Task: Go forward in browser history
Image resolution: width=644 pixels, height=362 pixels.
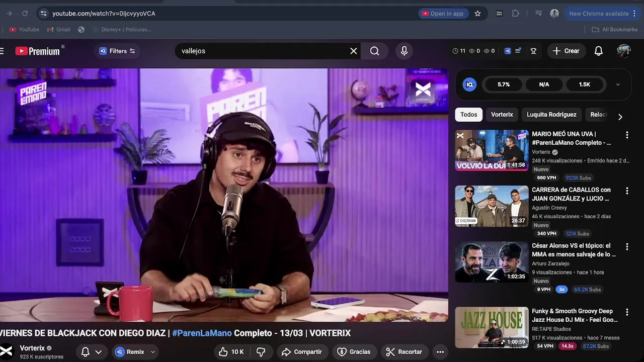Action: tap(9, 14)
